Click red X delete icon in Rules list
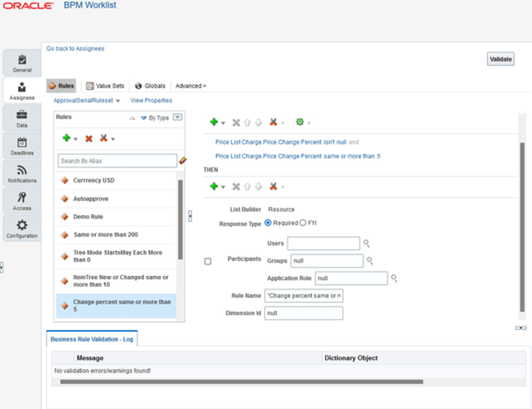The width and height of the screenshot is (532, 409). coord(89,138)
